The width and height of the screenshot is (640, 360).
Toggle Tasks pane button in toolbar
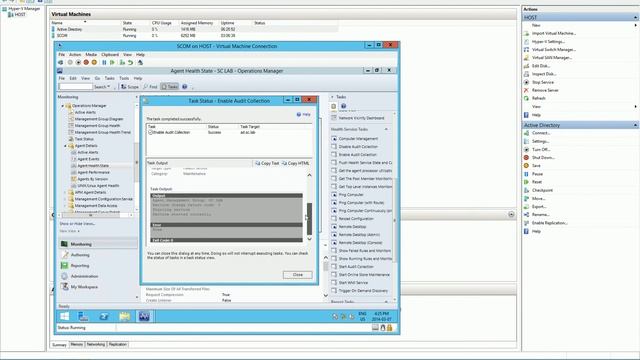tap(169, 87)
